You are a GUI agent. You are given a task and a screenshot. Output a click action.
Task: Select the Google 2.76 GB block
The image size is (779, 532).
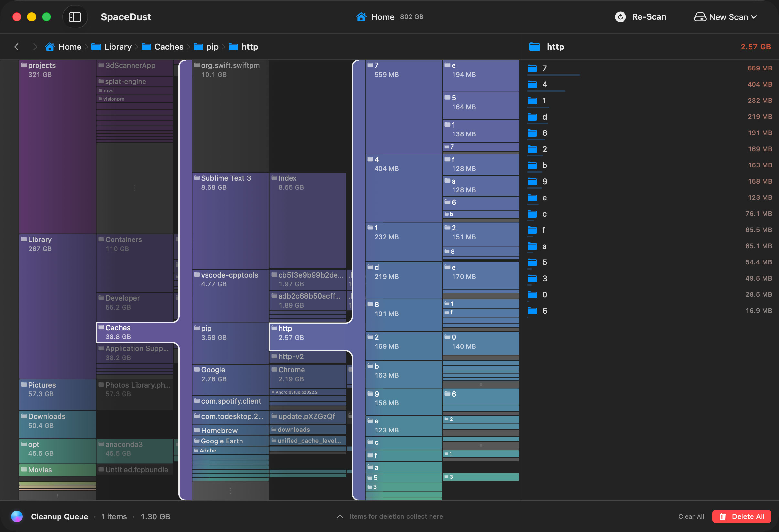click(230, 379)
